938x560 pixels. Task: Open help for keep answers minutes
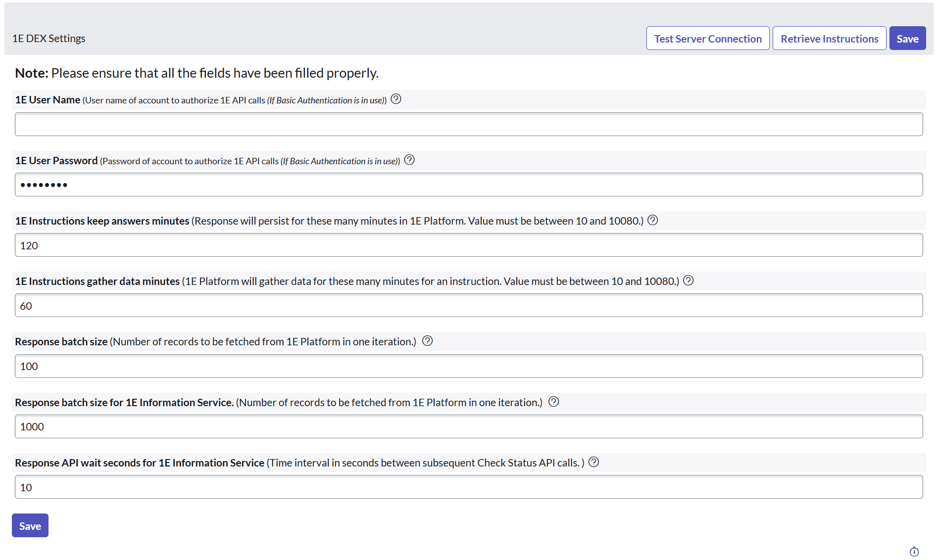click(653, 221)
